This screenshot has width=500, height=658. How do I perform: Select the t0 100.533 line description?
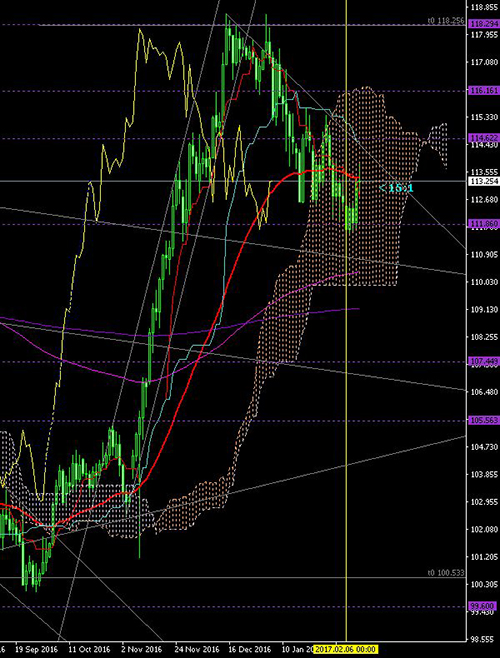[447, 572]
